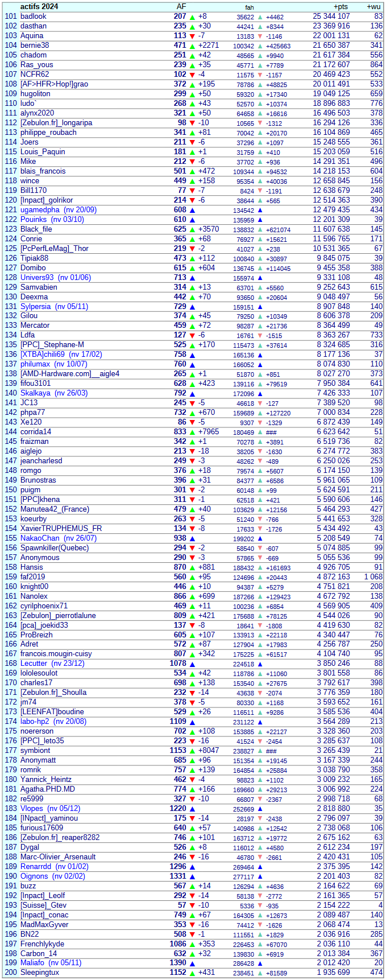Click green up arrow beside badlook's AF rank 207

click(x=192, y=17)
